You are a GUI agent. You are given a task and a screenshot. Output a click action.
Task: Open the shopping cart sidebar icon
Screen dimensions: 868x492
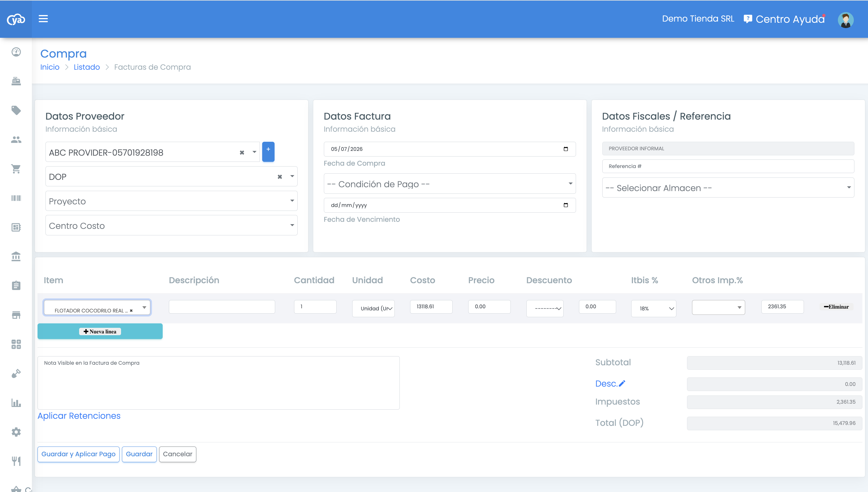[x=16, y=169]
